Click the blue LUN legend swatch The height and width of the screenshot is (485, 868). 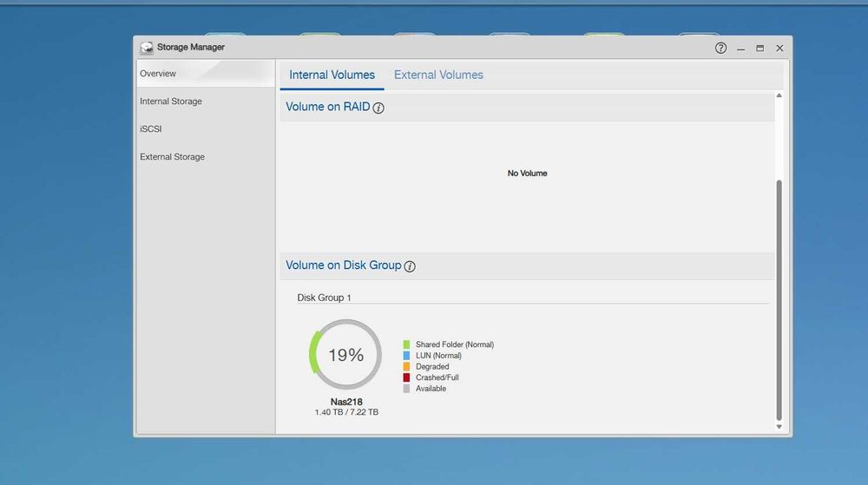coord(406,356)
